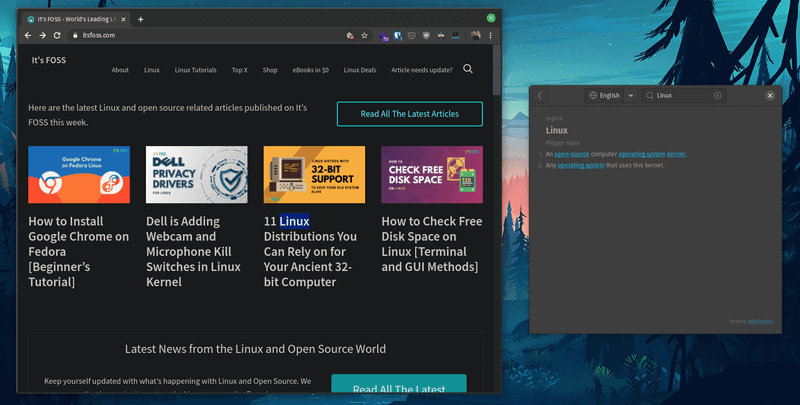
Task: Open the Chrome profile avatar
Action: (x=476, y=35)
